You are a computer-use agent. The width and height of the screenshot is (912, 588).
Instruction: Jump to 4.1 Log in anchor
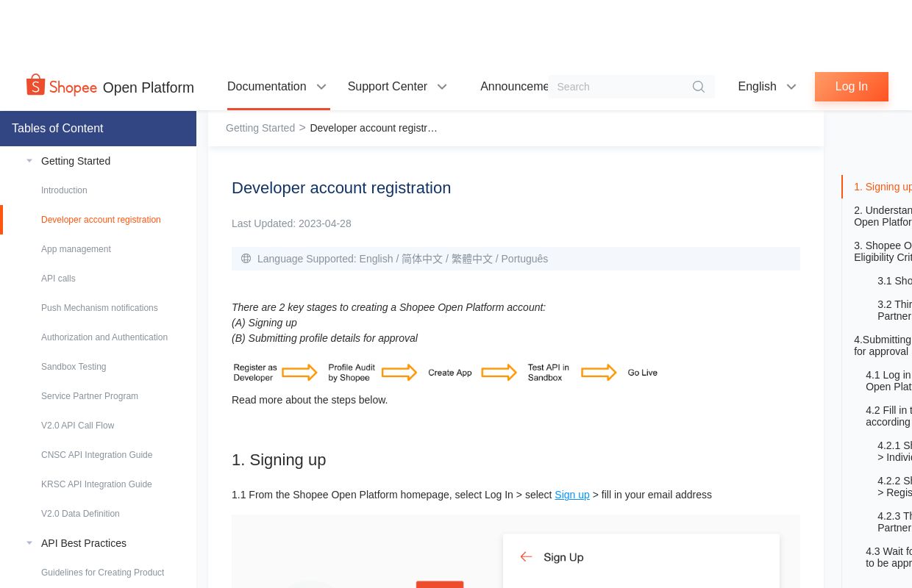[x=888, y=381]
